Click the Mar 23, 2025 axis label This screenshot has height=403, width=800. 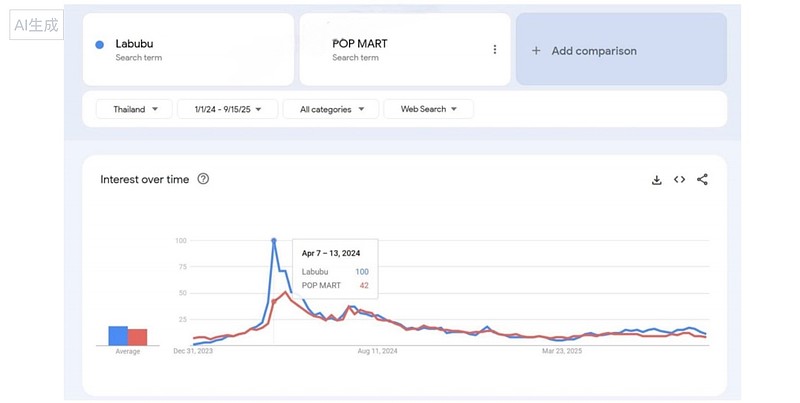click(x=562, y=351)
